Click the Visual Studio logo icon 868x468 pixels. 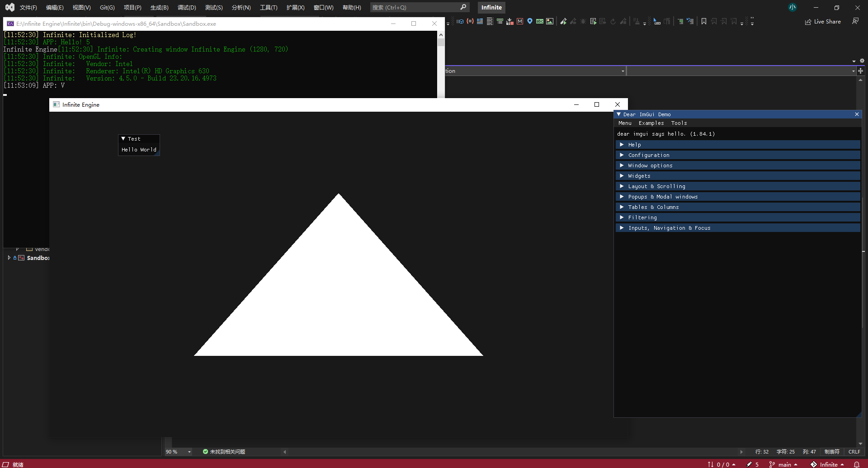[x=9, y=7]
